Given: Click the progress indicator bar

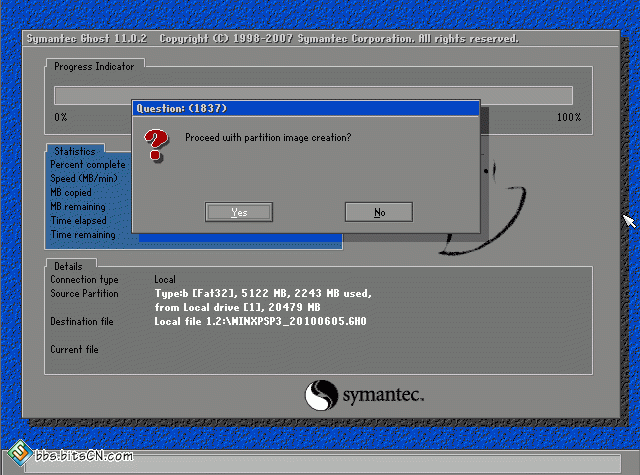Looking at the screenshot, I should click(x=313, y=95).
